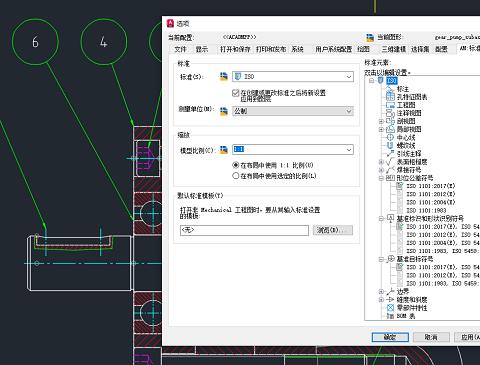Expand the 边界 tree node

[381, 292]
